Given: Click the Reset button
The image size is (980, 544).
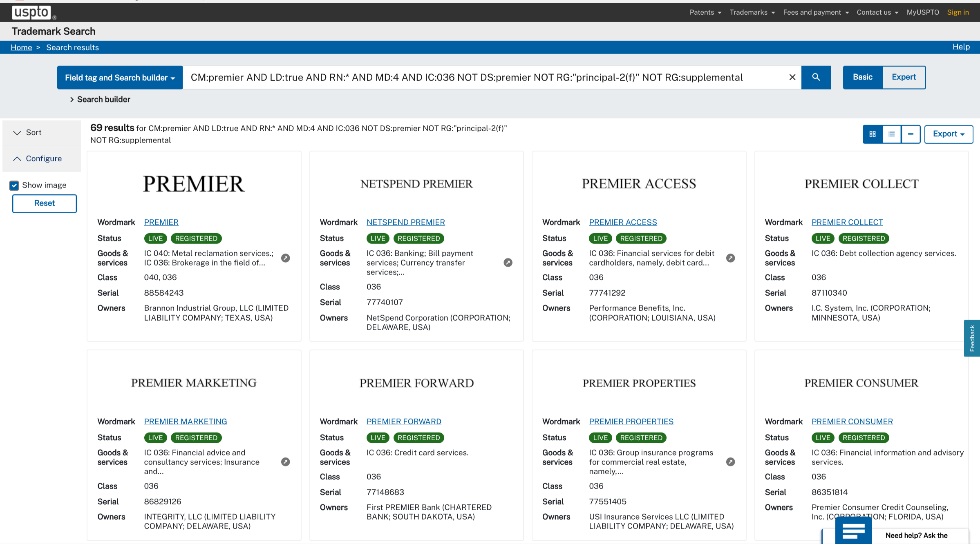Looking at the screenshot, I should coord(44,203).
